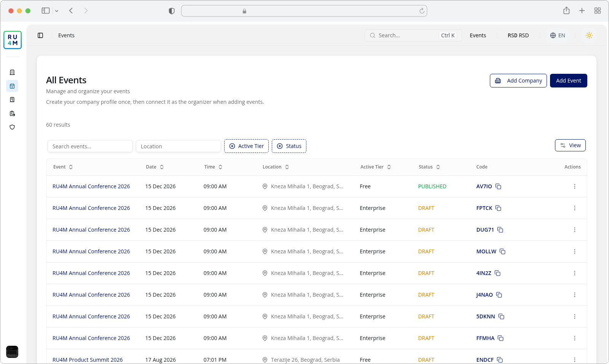Screen dimensions: 609x364
Task: Sort table by Status column header
Action: click(429, 167)
